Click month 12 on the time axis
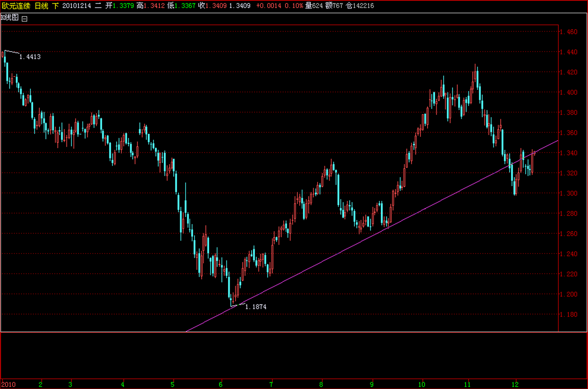This screenshot has height=389, width=588. pos(515,384)
